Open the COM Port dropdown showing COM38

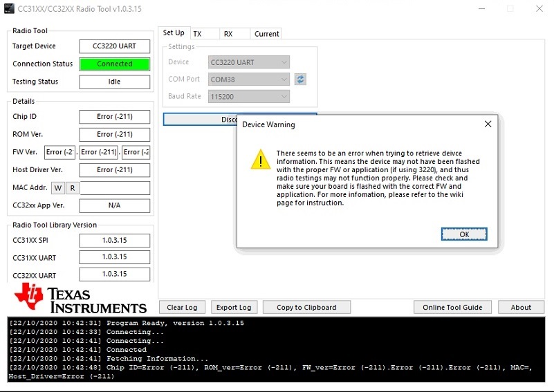click(249, 80)
